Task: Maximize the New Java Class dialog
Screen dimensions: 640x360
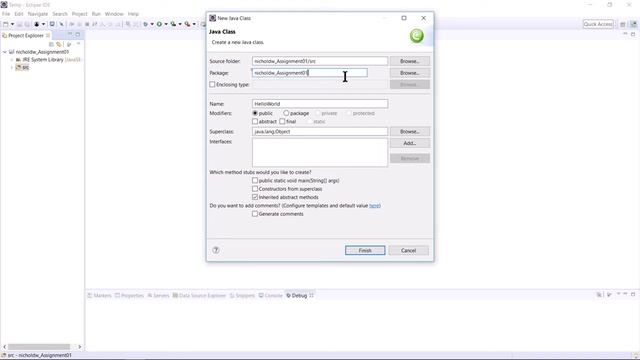Action: pos(404,18)
